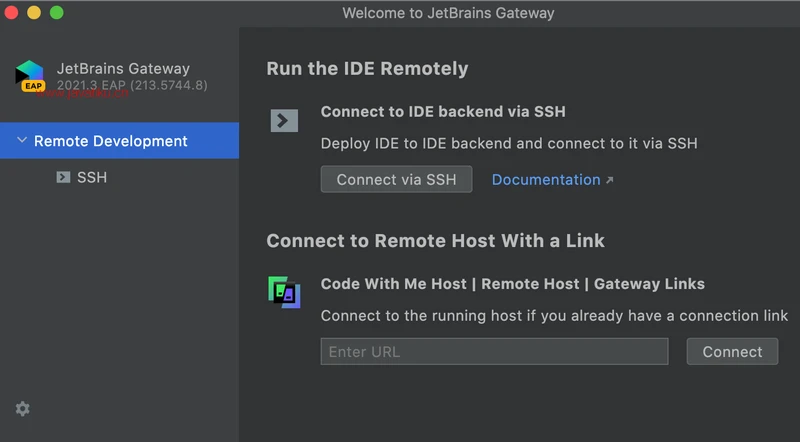Click the JetBrains Gateway EAP logo

click(x=30, y=76)
